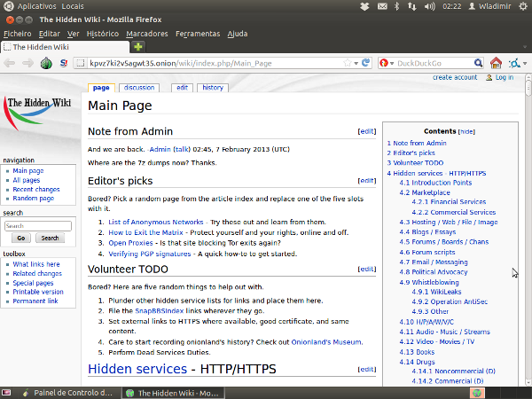Screen dimensions: 532x399
Task: Switch to the discussion wiki tab
Action: tap(139, 88)
